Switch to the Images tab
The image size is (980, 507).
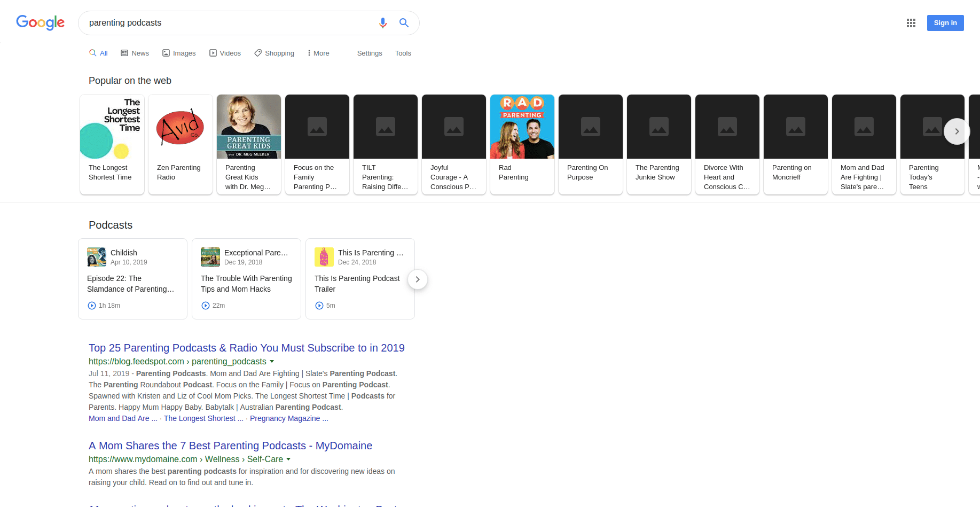pyautogui.click(x=179, y=53)
